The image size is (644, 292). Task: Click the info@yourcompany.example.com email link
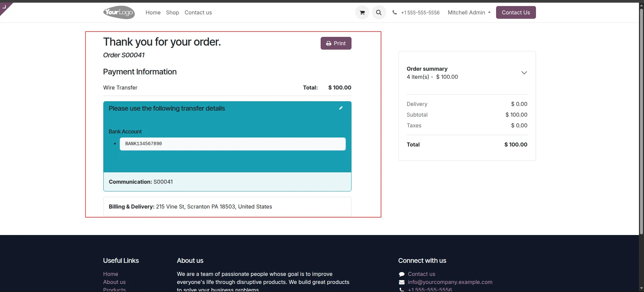[x=450, y=282]
